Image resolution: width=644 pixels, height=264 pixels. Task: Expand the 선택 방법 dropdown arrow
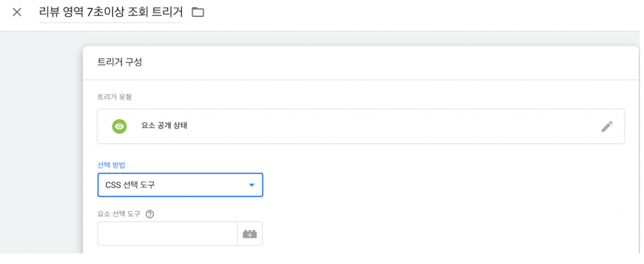tap(252, 185)
